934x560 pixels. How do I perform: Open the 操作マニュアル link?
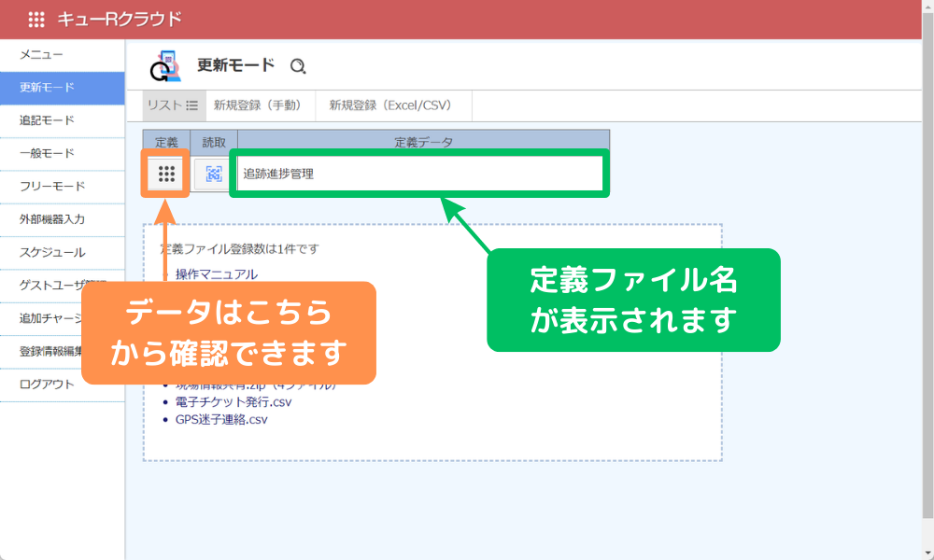click(x=217, y=274)
